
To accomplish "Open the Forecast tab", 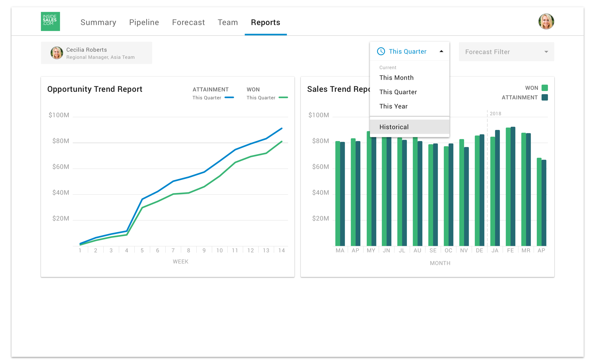I will (x=188, y=22).
